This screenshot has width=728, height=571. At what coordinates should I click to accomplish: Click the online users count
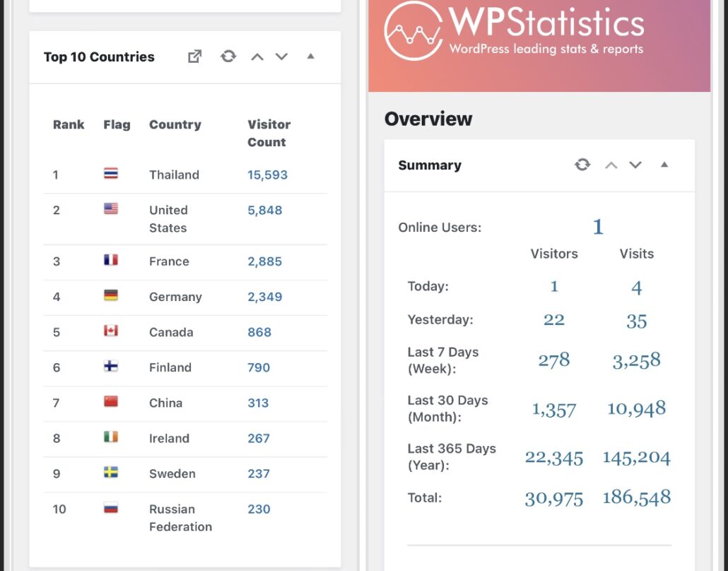pyautogui.click(x=598, y=227)
